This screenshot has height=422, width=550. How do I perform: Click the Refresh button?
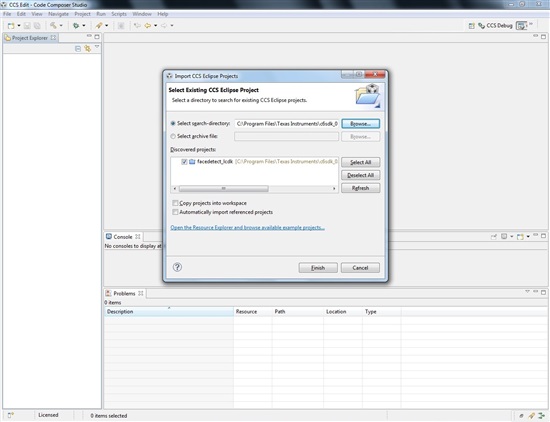pyautogui.click(x=361, y=188)
